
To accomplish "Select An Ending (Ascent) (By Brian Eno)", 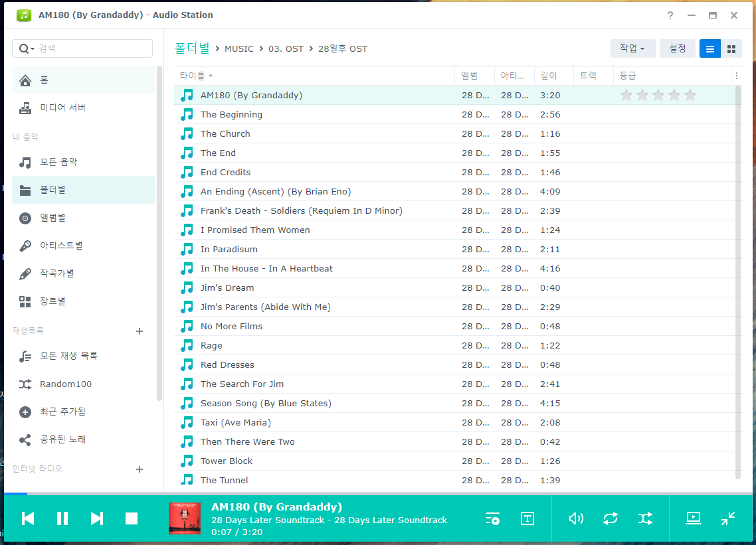I will [x=454, y=192].
